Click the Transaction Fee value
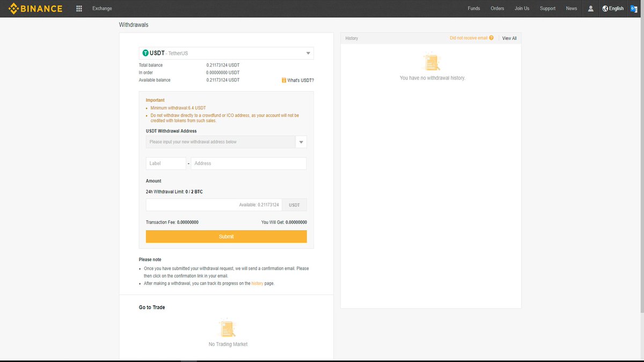644x362 pixels. point(188,222)
